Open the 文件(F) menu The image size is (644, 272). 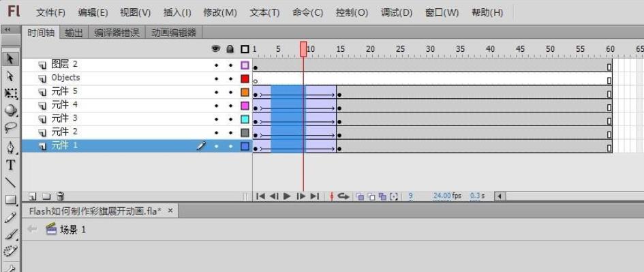tap(50, 13)
